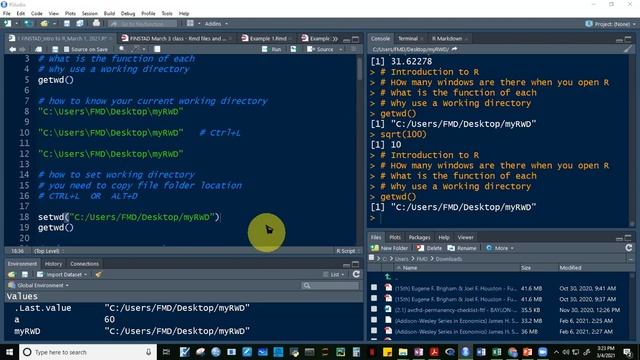
Task: Toggle the select-all checkbox in Files breadcrumb
Action: tap(371, 258)
